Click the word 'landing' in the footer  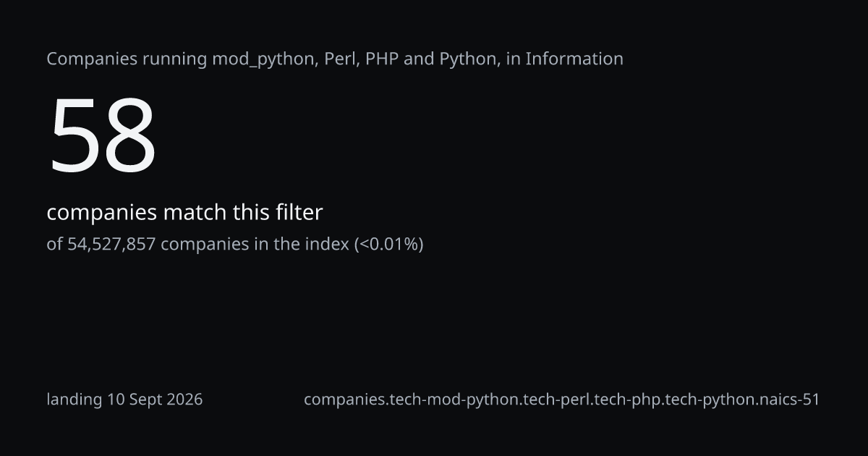[x=75, y=400]
